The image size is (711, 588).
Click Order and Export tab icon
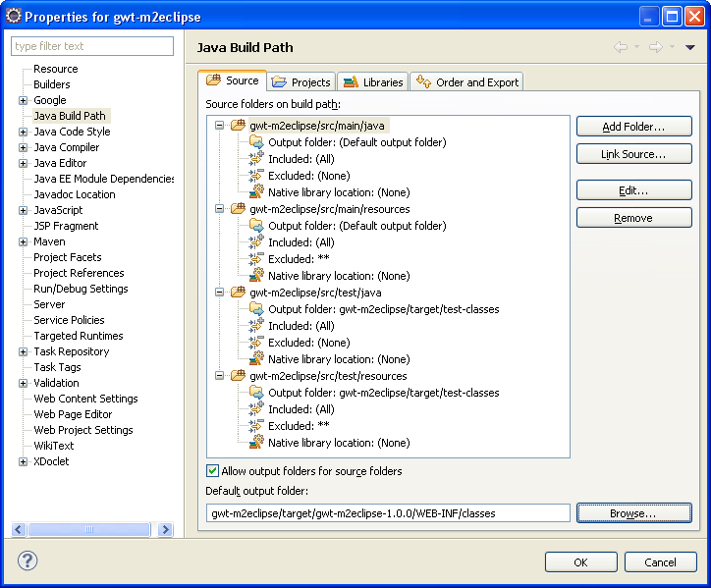click(423, 81)
